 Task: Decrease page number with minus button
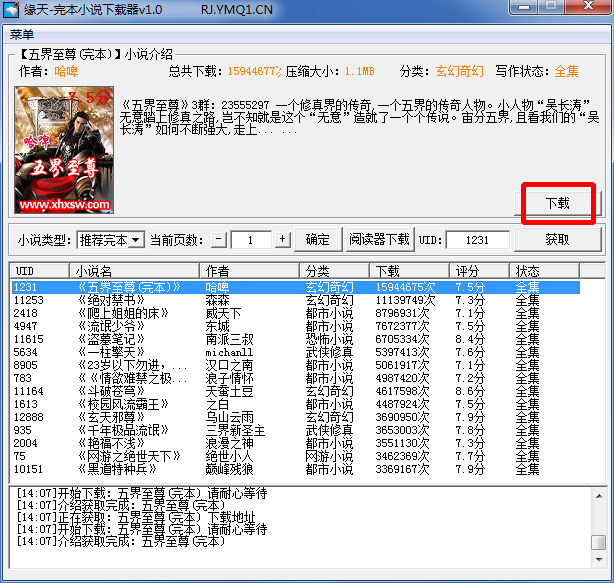click(220, 240)
